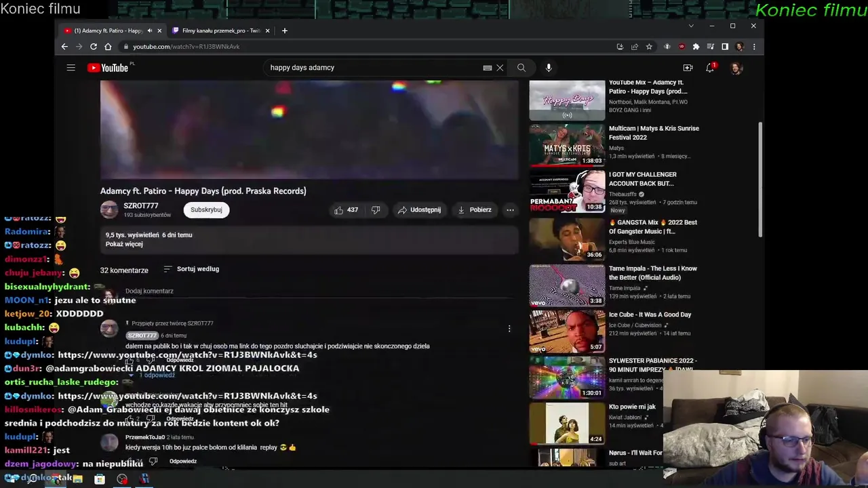Open YouTube Mix Happy Days thumbnail

point(567,100)
